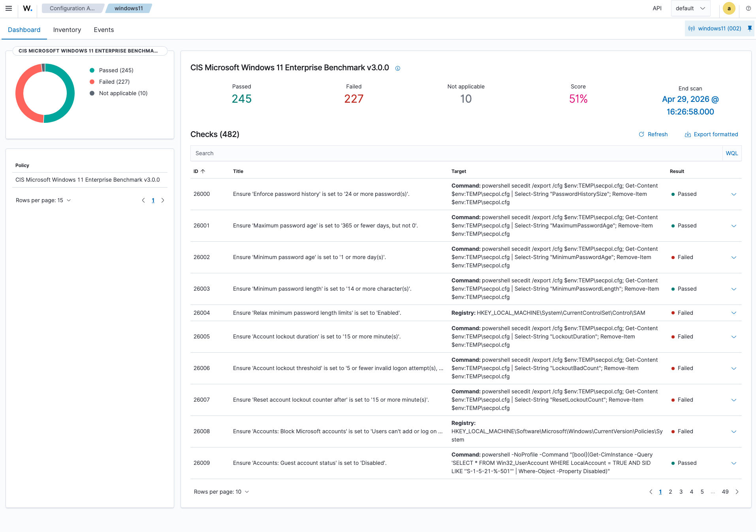756x532 pixels.
Task: Go to checks page 5
Action: point(702,492)
